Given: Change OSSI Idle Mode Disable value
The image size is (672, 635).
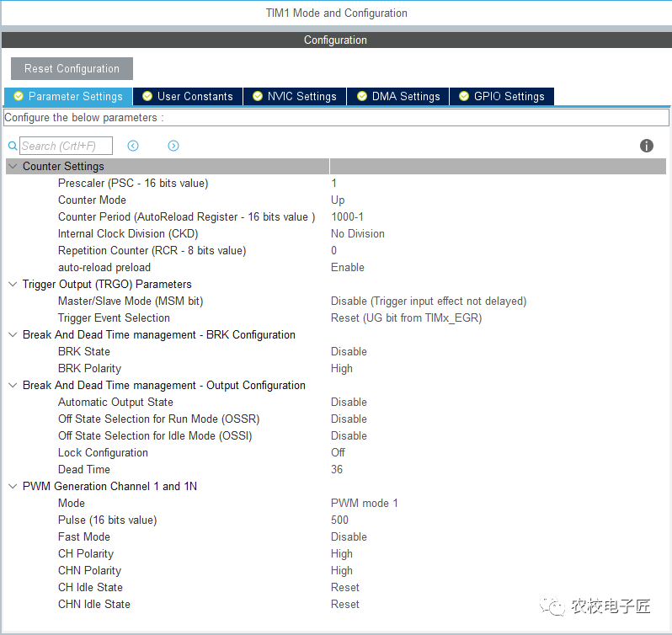Looking at the screenshot, I should (x=349, y=435).
